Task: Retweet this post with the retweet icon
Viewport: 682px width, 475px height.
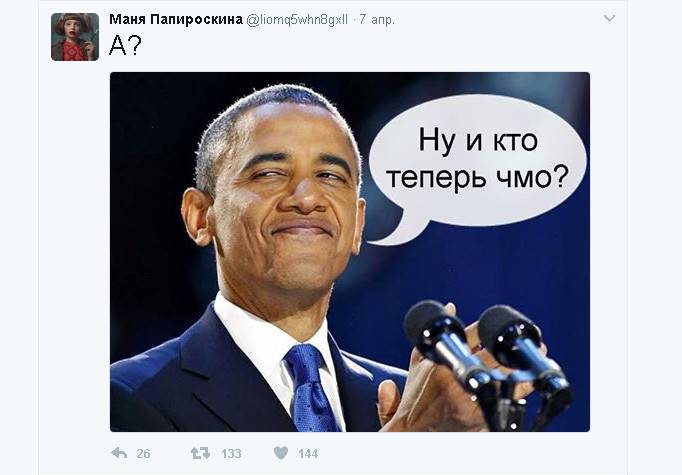Action: tap(200, 453)
